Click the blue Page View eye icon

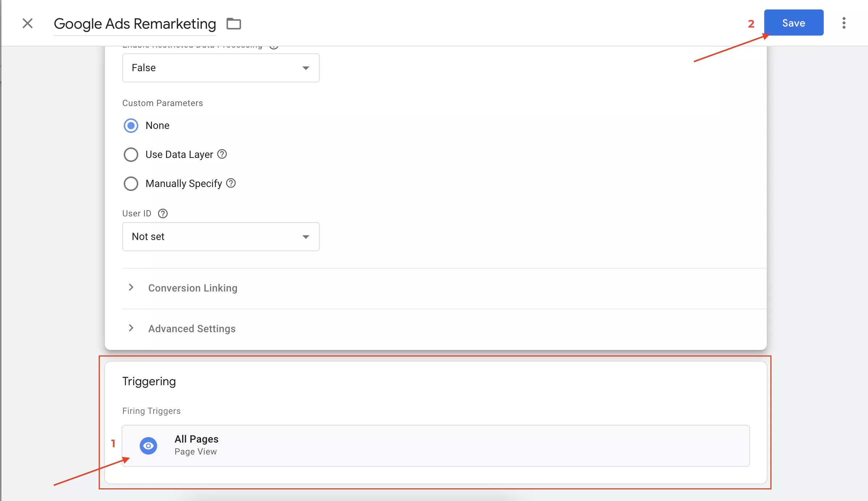click(x=148, y=446)
